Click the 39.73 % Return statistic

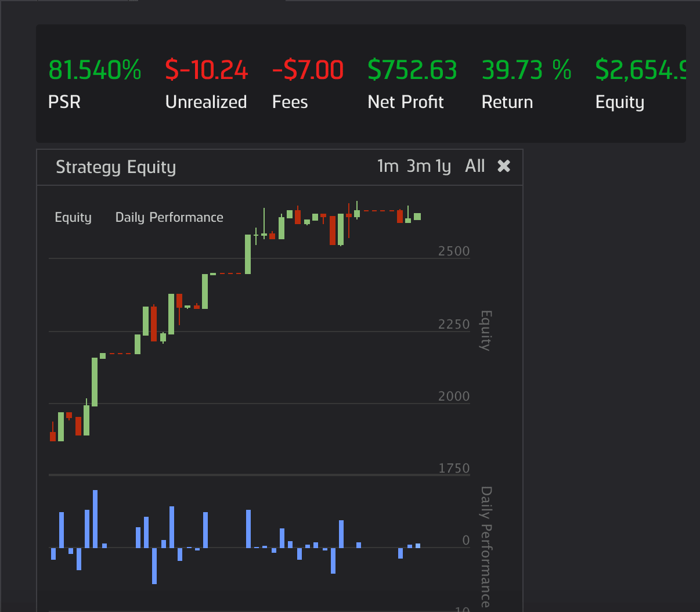point(526,70)
